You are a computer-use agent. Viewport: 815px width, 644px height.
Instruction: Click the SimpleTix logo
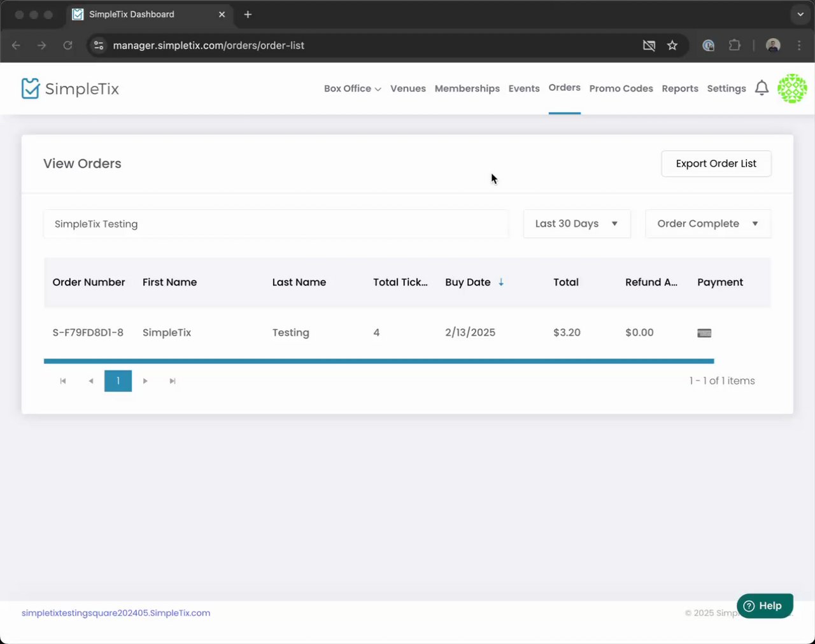click(x=70, y=88)
